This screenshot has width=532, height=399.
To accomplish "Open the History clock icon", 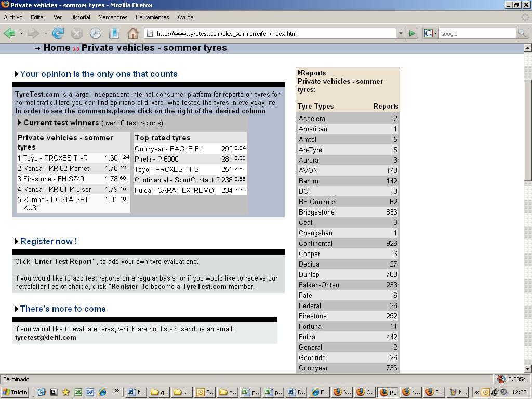I will point(96,34).
